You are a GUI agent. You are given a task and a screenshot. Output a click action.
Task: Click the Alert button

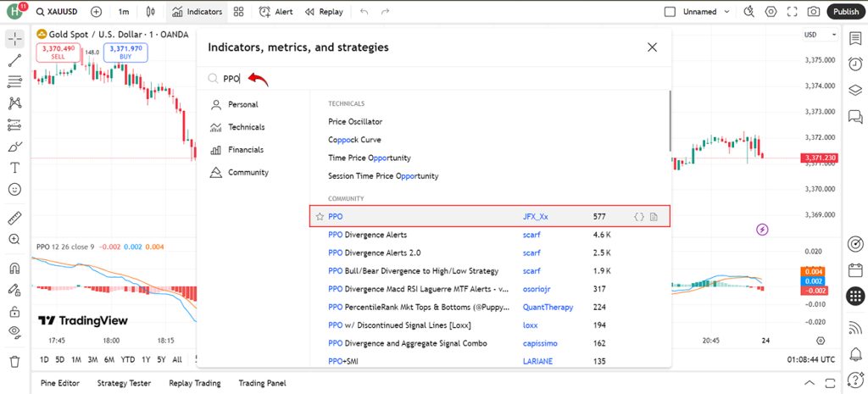tap(276, 12)
